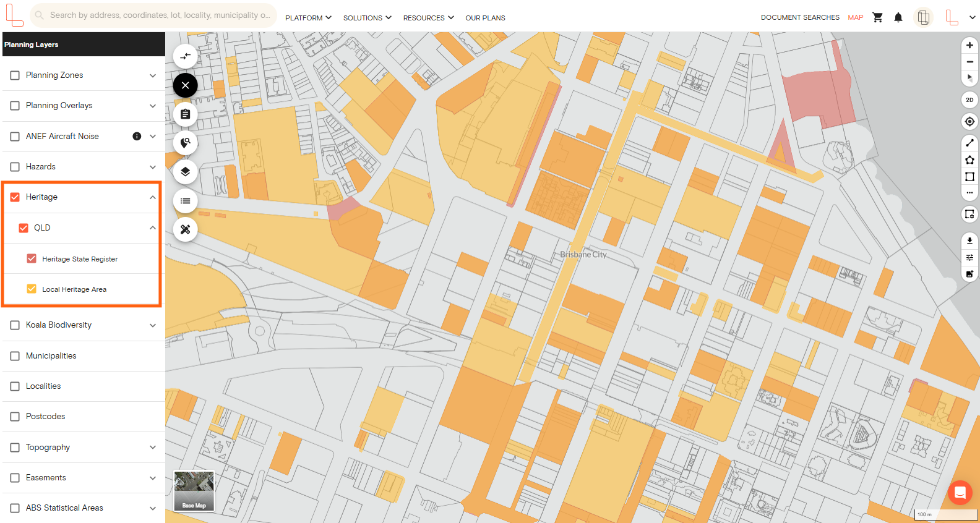Open the clipboard report tool
The image size is (980, 523).
pyautogui.click(x=185, y=114)
